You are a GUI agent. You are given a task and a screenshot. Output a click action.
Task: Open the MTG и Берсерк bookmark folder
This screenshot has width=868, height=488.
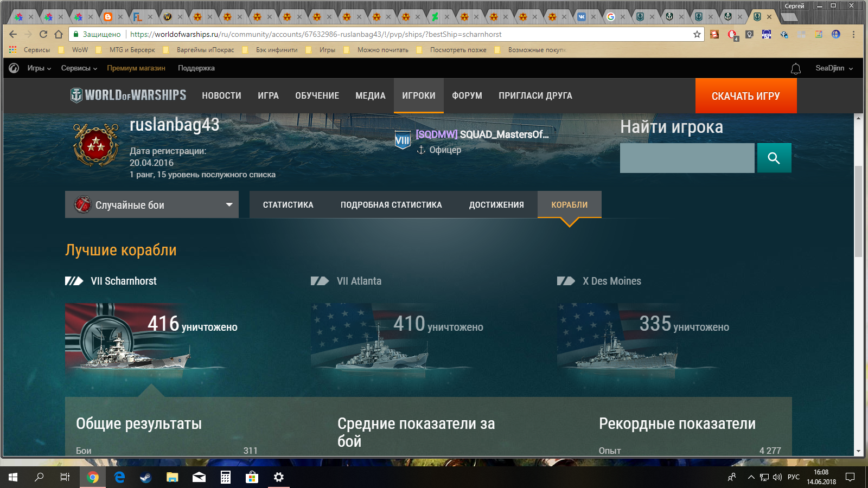126,50
